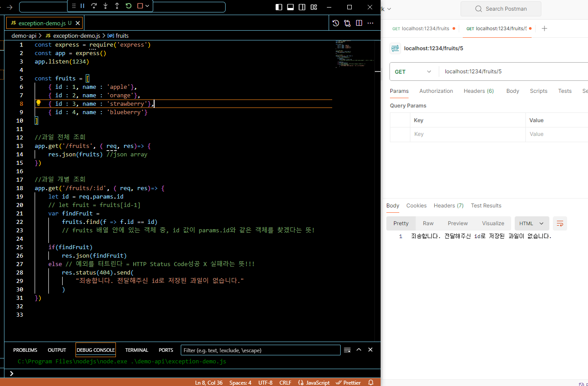
Task: Click the forward navigation arrow in VS Code
Action: coord(9,7)
